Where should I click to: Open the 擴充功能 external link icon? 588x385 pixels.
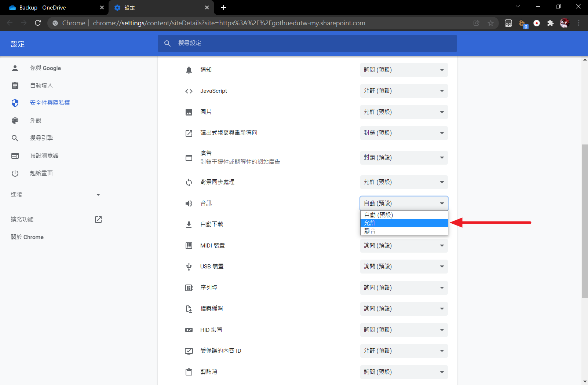click(98, 219)
